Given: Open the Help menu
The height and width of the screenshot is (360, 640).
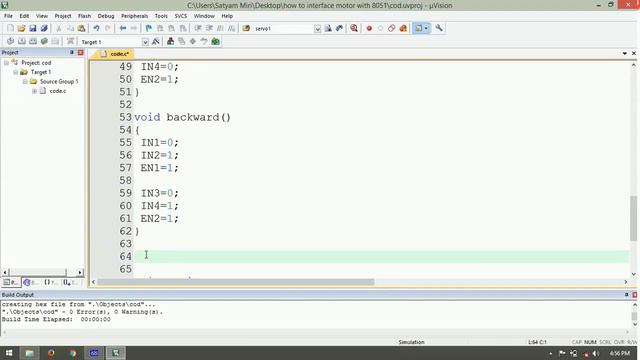Looking at the screenshot, I should coord(227,16).
